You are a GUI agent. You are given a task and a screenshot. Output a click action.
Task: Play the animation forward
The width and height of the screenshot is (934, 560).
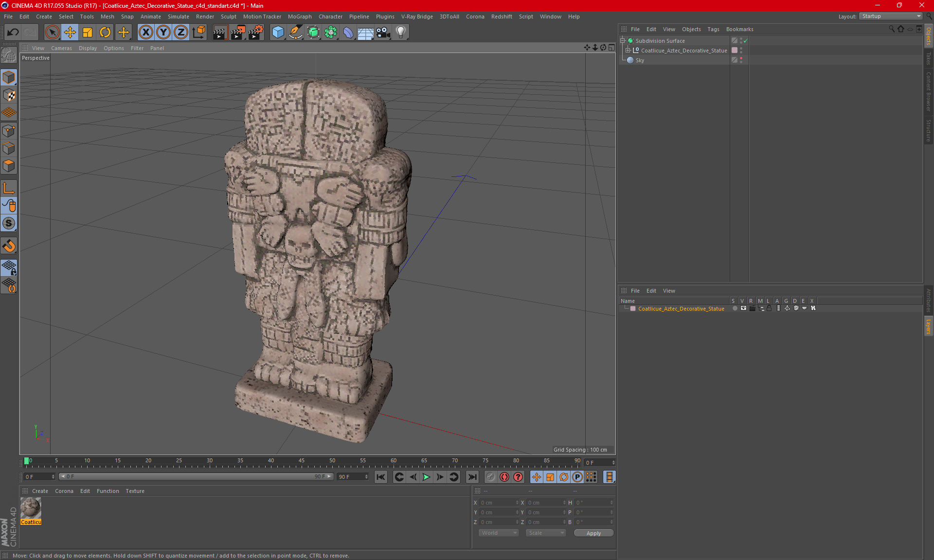click(x=426, y=477)
